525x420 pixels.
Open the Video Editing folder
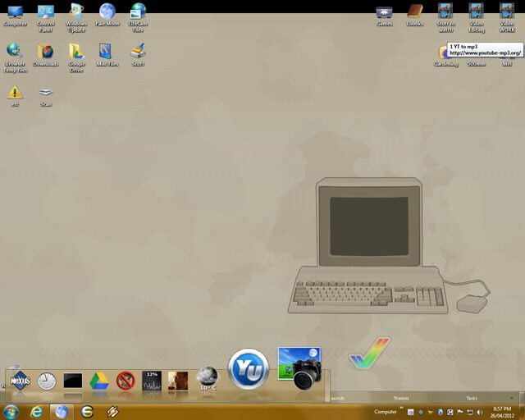[x=476, y=18]
